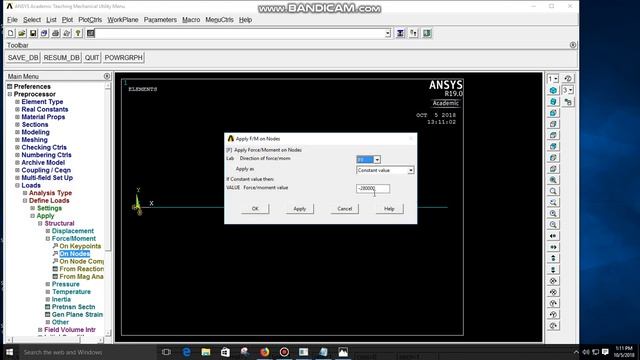The height and width of the screenshot is (360, 640).
Task: Click the POWRGRPH toolbar button
Action: point(123,58)
